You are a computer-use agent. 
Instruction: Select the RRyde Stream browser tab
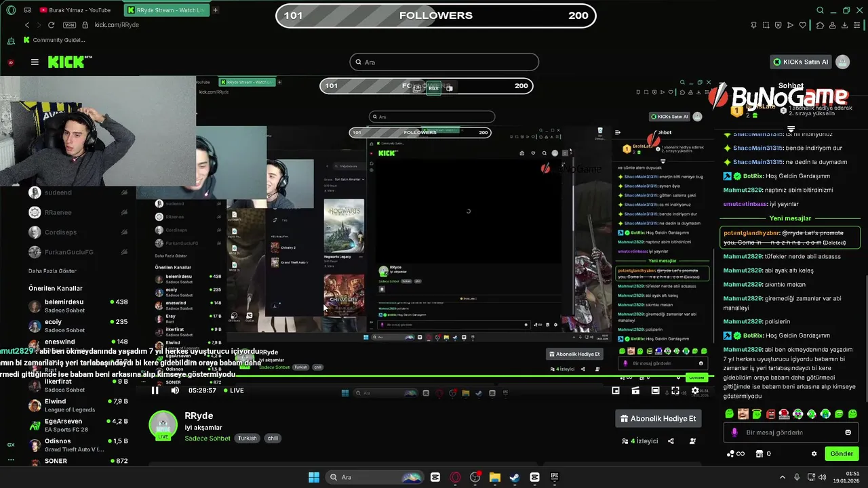(x=167, y=10)
